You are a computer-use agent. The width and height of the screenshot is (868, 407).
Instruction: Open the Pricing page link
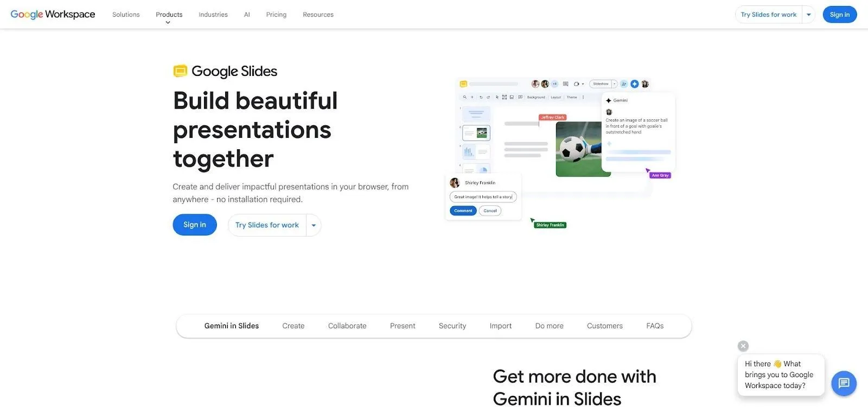click(x=276, y=15)
